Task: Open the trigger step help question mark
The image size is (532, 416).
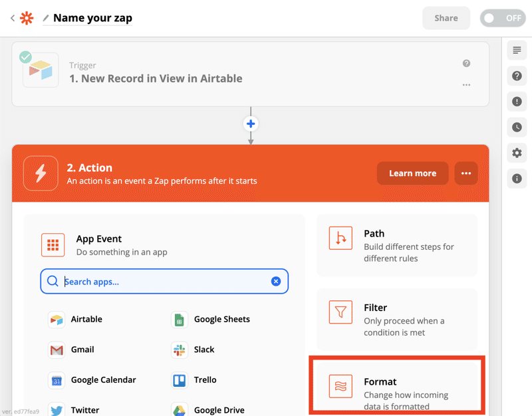Action: pyautogui.click(x=467, y=63)
